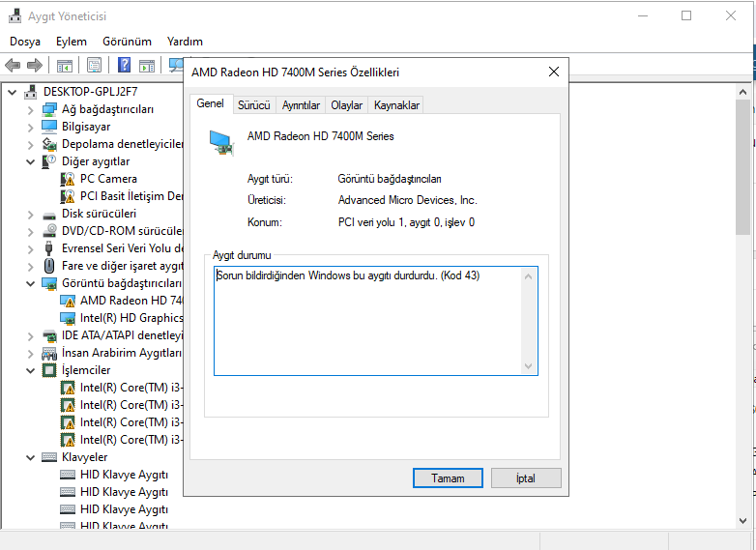Click the AMD Radeon HD warning icon in tree
This screenshot has height=550, width=756.
pyautogui.click(x=68, y=301)
